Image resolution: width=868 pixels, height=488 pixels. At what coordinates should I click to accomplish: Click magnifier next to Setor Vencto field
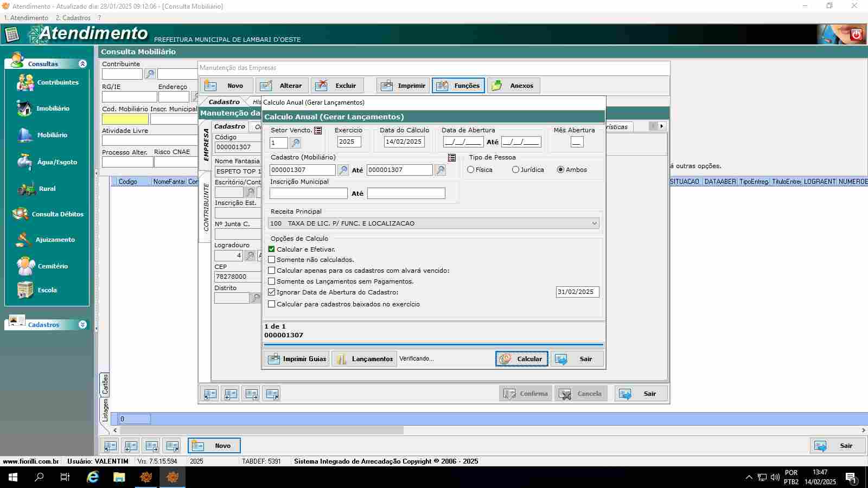295,143
